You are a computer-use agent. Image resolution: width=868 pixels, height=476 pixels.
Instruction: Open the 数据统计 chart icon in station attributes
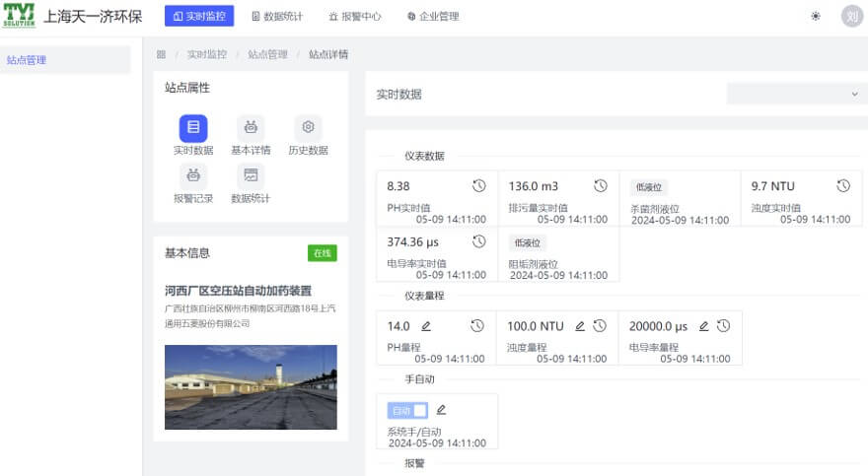[x=251, y=176]
